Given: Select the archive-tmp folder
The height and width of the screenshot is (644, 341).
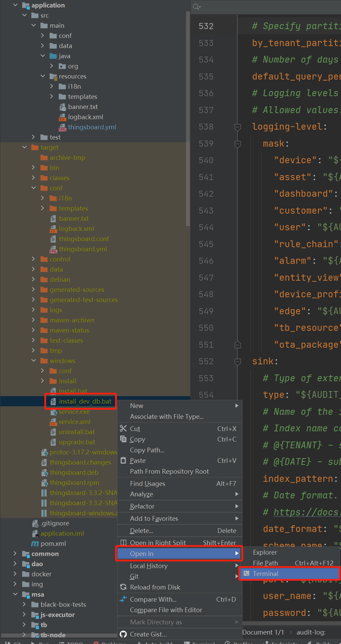Looking at the screenshot, I should [67, 157].
